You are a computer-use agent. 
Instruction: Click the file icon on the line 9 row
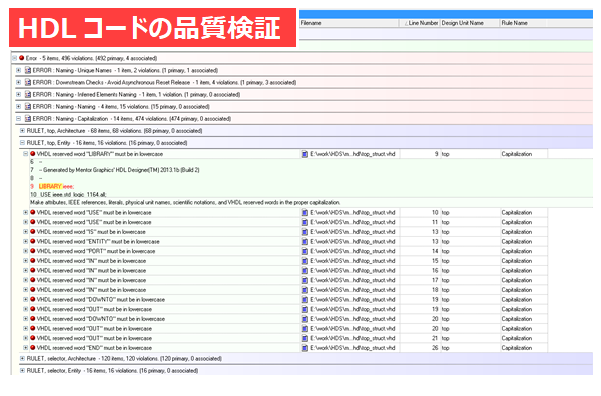tap(305, 154)
